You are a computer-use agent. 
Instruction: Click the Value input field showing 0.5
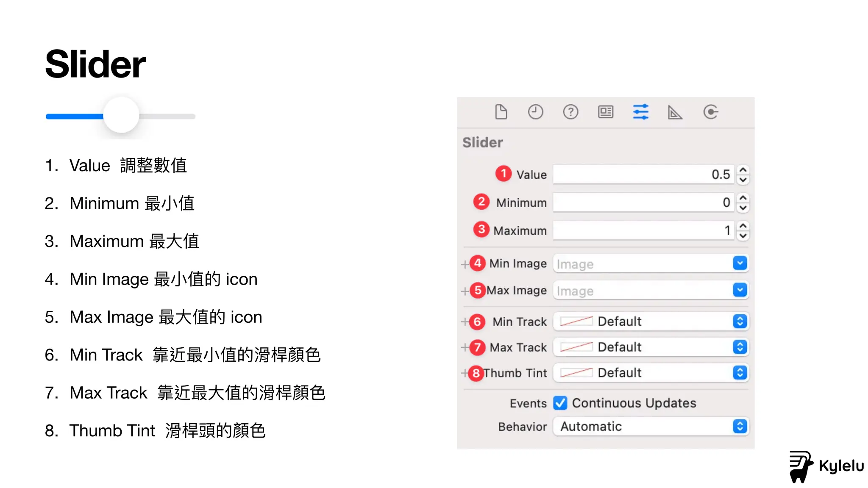point(643,175)
